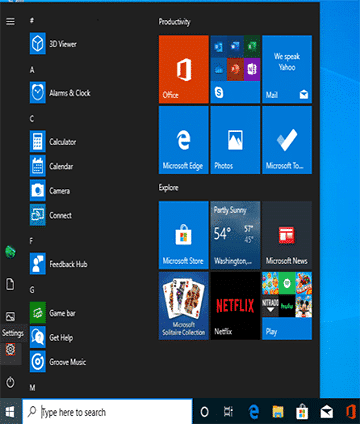
Task: Open Microsoft Store from the taskbar
Action: 302,412
